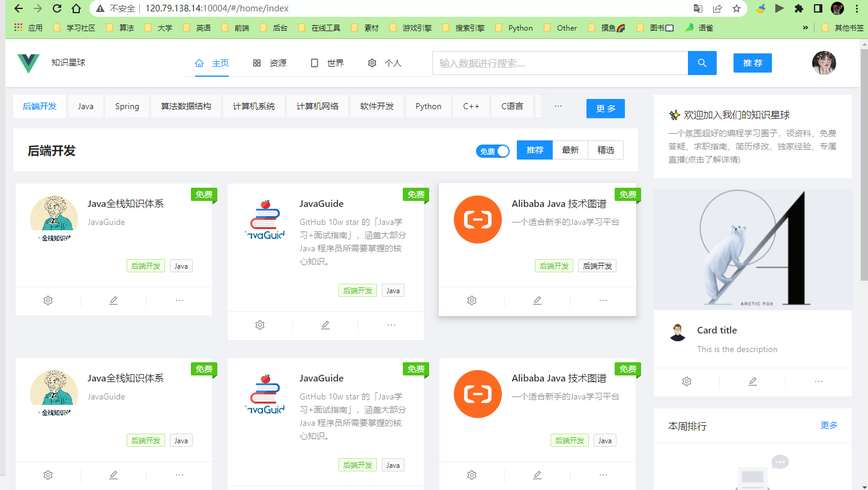Click the 更多 button beside category tabs
Viewport: 868px width, 490px height.
click(606, 109)
